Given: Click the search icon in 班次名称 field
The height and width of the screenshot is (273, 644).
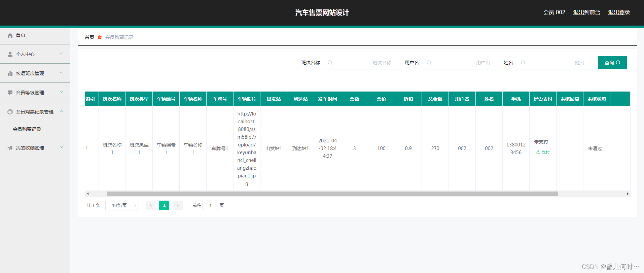Looking at the screenshot, I should 330,63.
